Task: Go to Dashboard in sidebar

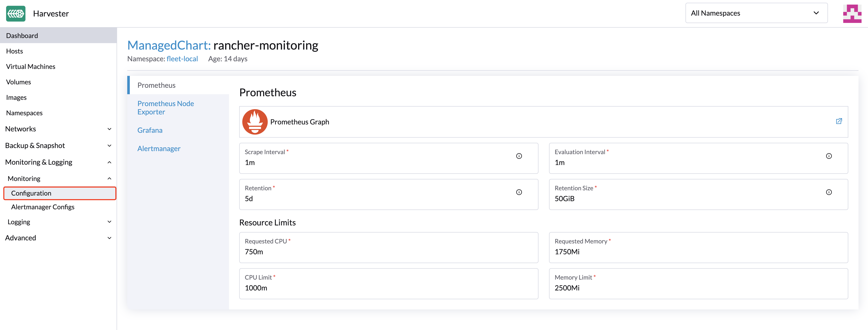Action: (58, 35)
